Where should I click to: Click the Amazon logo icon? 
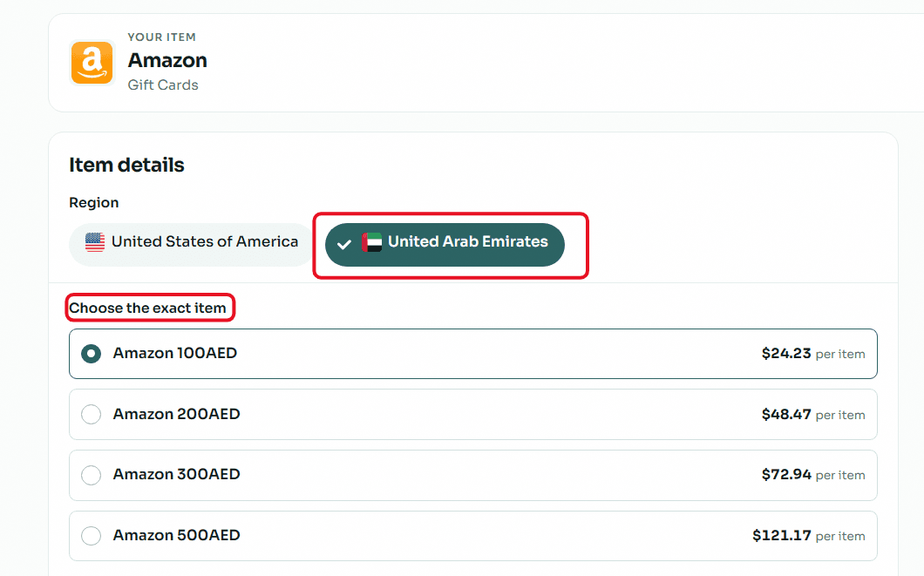(x=92, y=63)
